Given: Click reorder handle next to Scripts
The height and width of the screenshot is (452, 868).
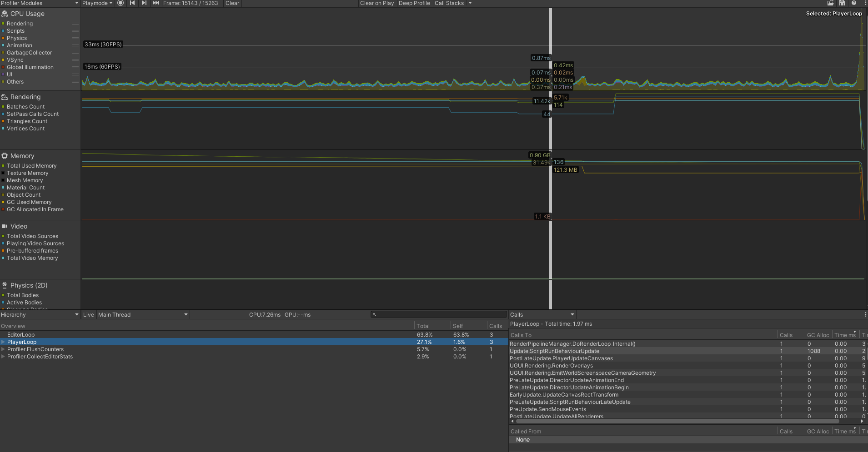Looking at the screenshot, I should click(x=75, y=31).
